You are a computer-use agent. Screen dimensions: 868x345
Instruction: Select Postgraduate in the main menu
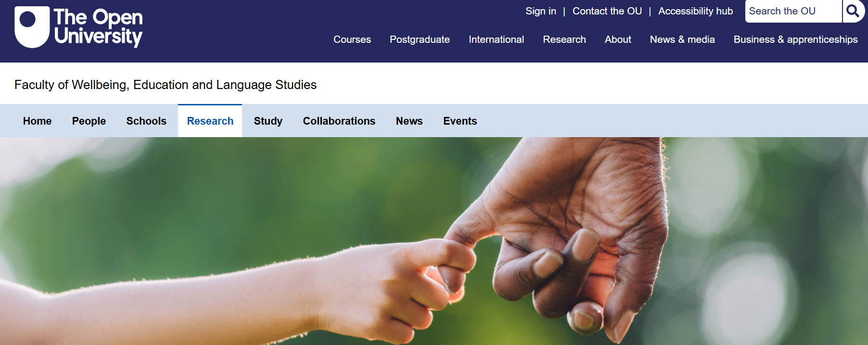pos(420,39)
